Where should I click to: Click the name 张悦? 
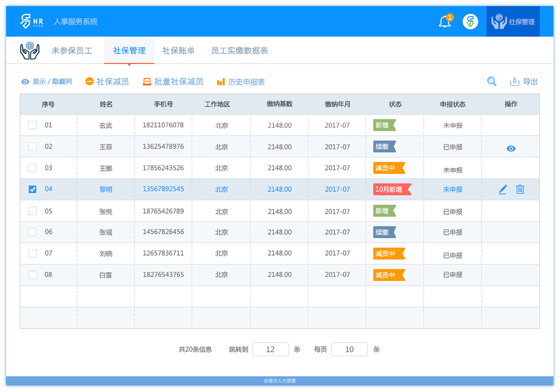coord(106,211)
